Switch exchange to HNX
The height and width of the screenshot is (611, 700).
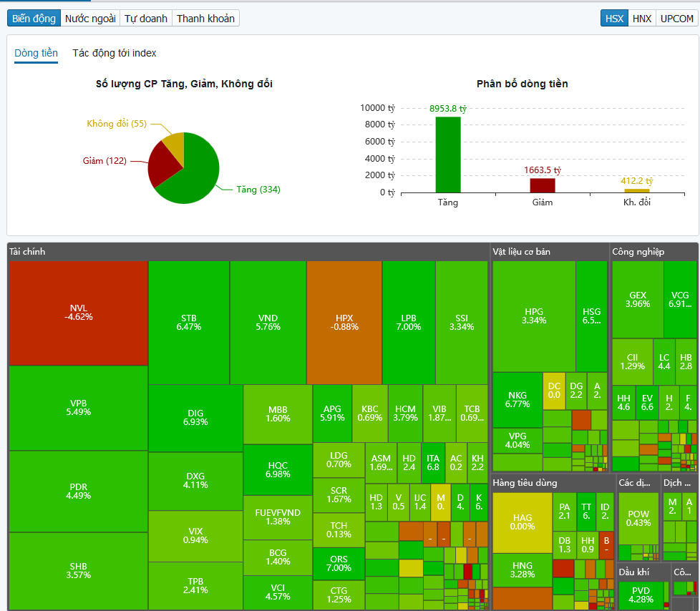coord(642,19)
